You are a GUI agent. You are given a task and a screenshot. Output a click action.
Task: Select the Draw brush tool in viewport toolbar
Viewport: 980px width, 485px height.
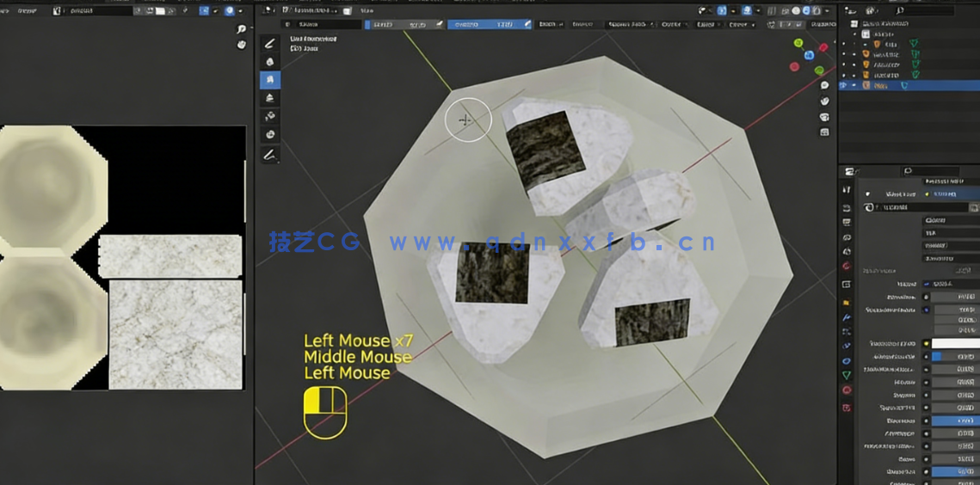click(x=270, y=44)
